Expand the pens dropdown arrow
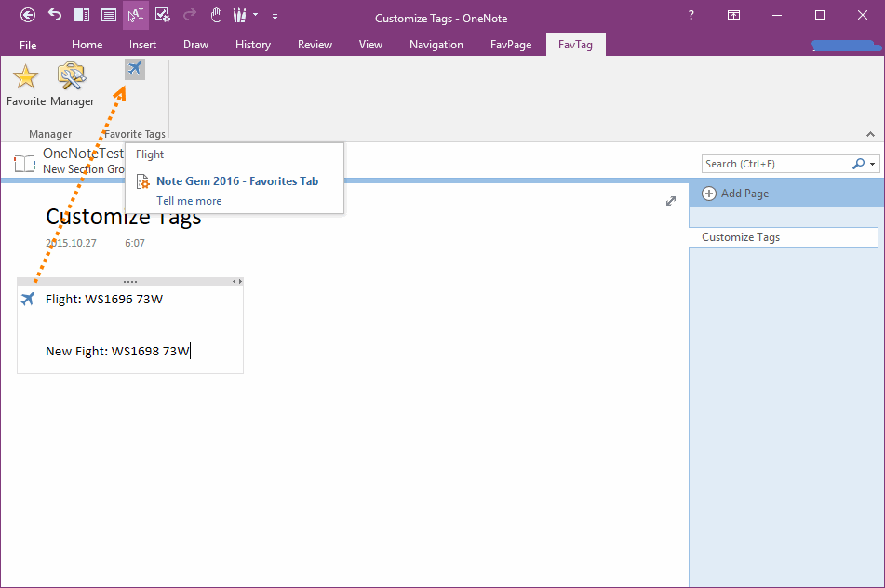885x588 pixels. pos(256,15)
